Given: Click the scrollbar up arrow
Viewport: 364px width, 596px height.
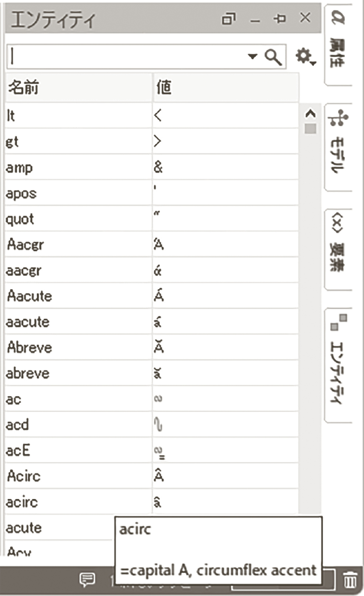Looking at the screenshot, I should click(x=311, y=114).
